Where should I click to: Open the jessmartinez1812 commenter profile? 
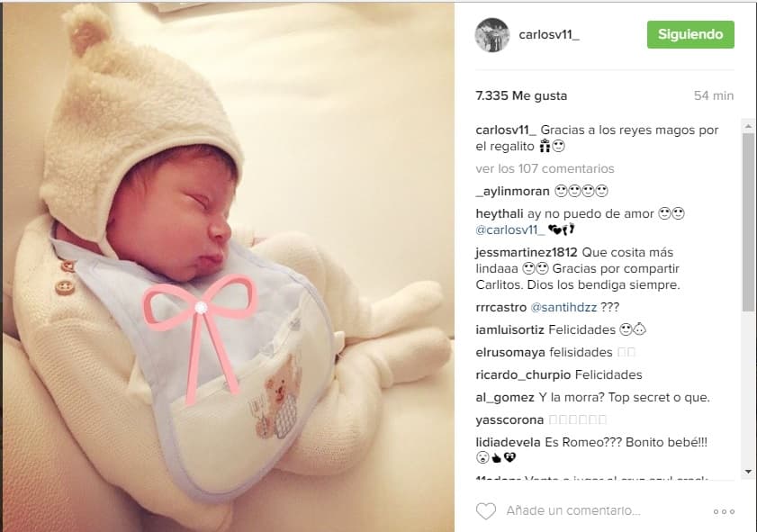point(527,252)
